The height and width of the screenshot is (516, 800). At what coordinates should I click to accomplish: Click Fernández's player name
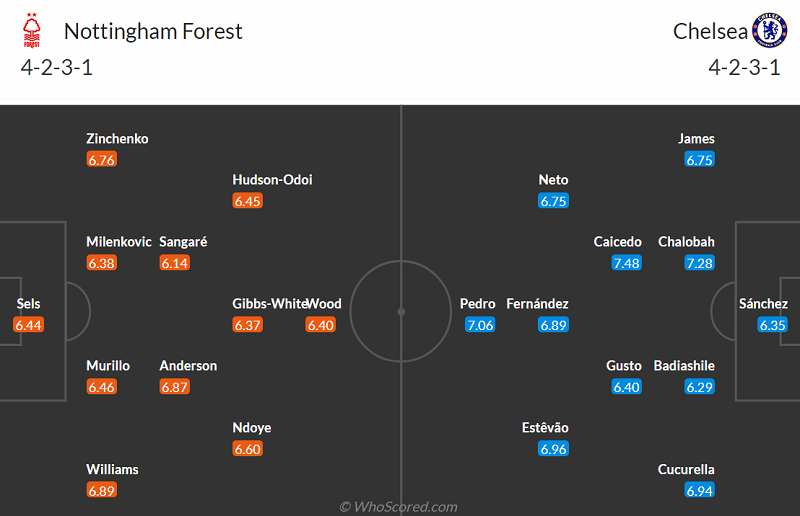pos(538,304)
